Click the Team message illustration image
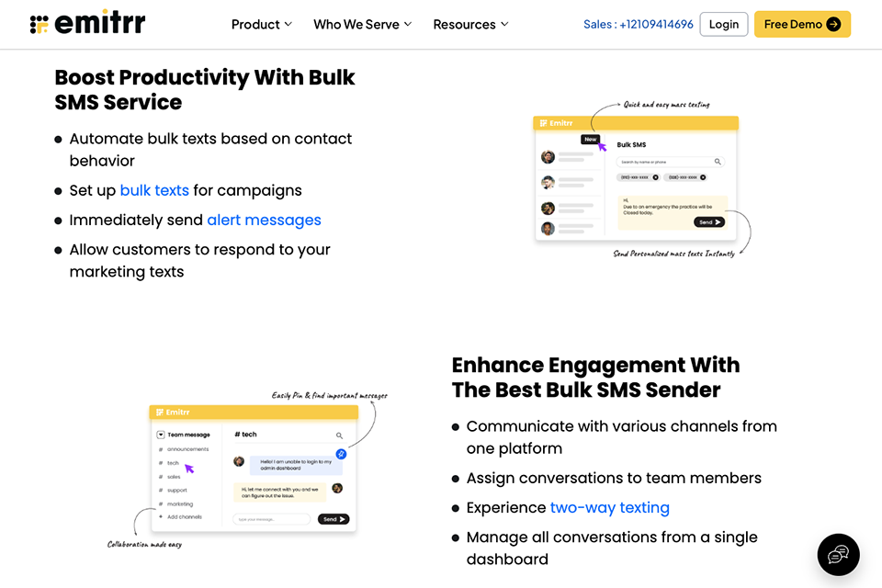The height and width of the screenshot is (588, 882). tap(247, 469)
